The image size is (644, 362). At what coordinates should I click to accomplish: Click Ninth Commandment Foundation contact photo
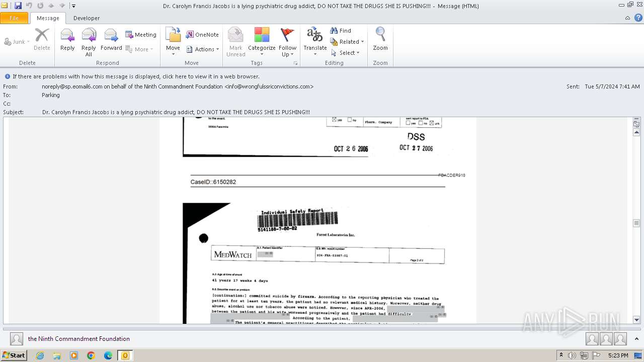tap(17, 339)
